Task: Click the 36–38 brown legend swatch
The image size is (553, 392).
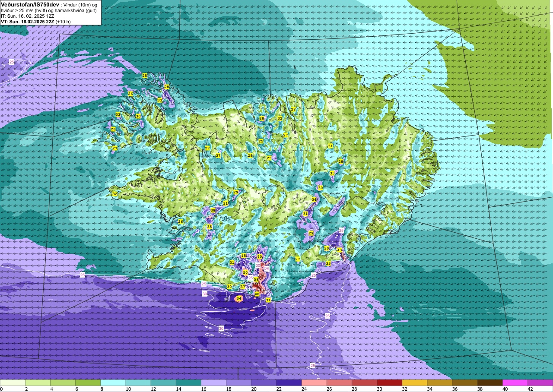Action: 465,383
